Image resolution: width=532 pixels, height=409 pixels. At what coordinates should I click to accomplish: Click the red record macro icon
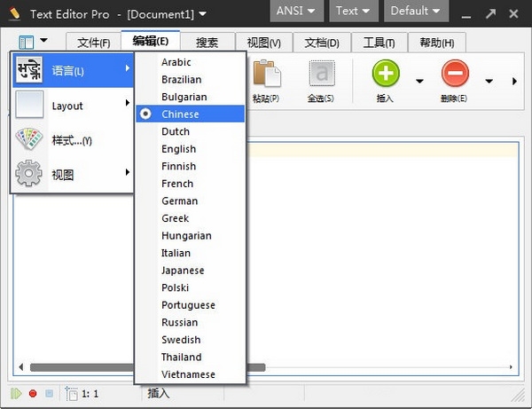pyautogui.click(x=33, y=394)
